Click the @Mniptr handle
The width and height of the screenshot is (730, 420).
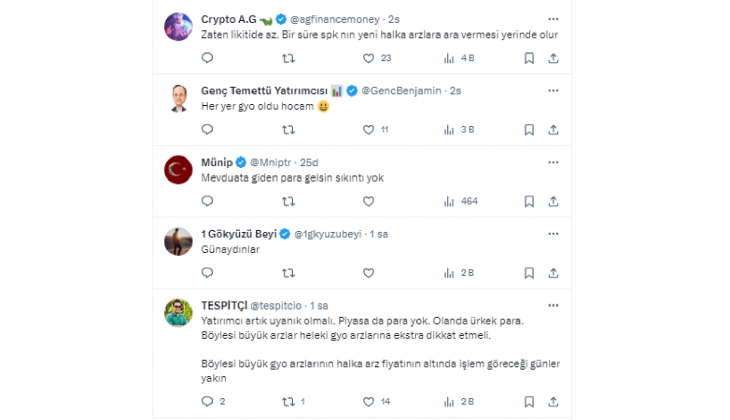pyautogui.click(x=268, y=162)
